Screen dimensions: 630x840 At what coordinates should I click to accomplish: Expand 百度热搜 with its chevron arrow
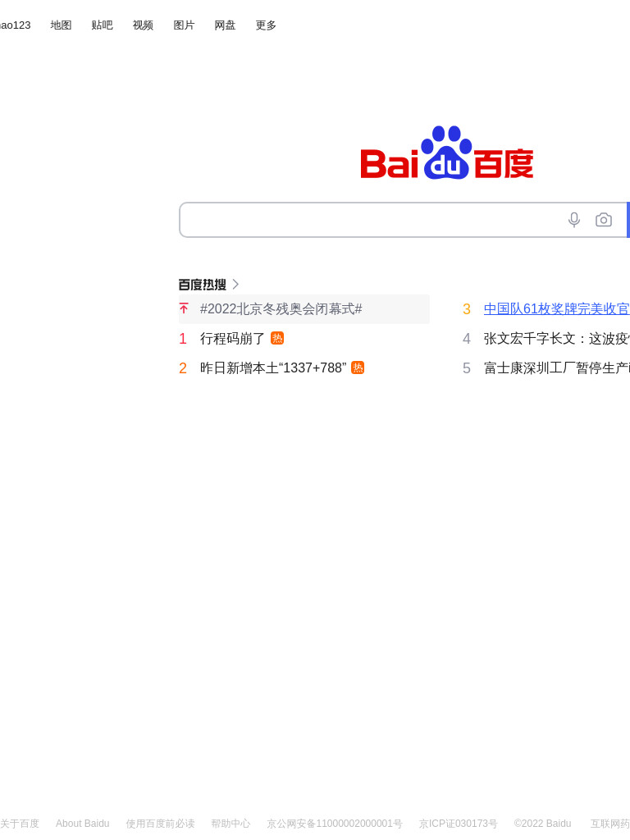click(235, 284)
